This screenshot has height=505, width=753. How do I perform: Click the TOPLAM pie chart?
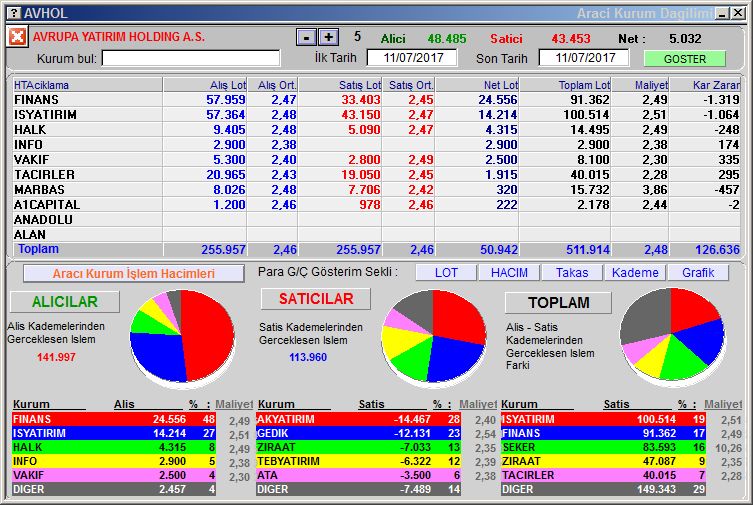tap(672, 335)
